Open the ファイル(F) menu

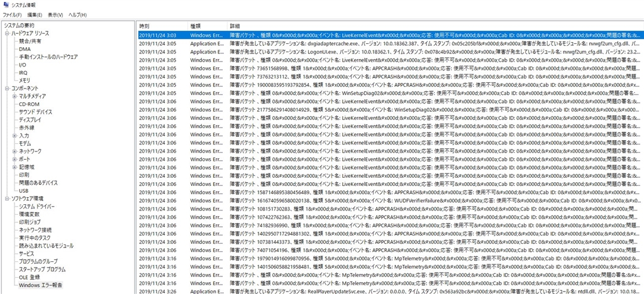[x=13, y=14]
